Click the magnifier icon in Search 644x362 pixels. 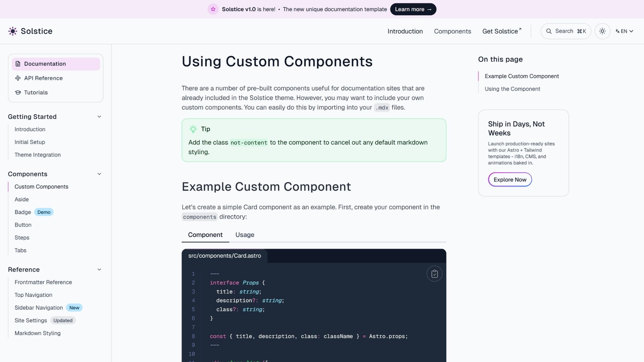coord(549,31)
